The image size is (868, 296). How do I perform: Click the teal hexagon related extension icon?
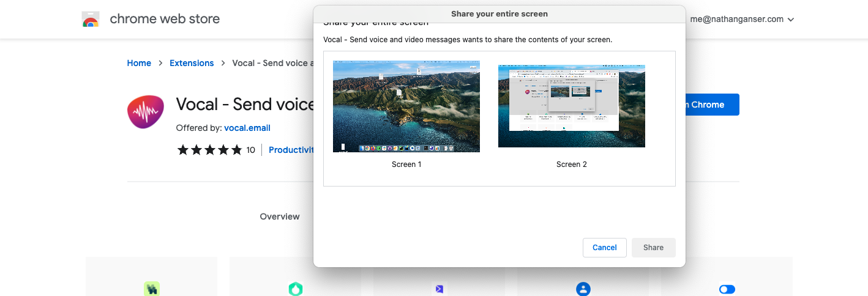(296, 289)
